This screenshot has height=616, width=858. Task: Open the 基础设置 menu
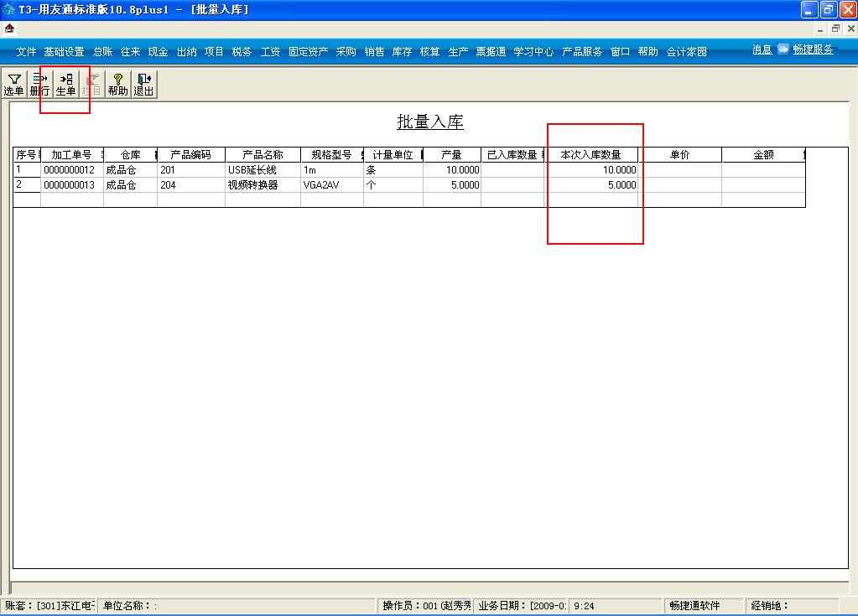(x=65, y=51)
